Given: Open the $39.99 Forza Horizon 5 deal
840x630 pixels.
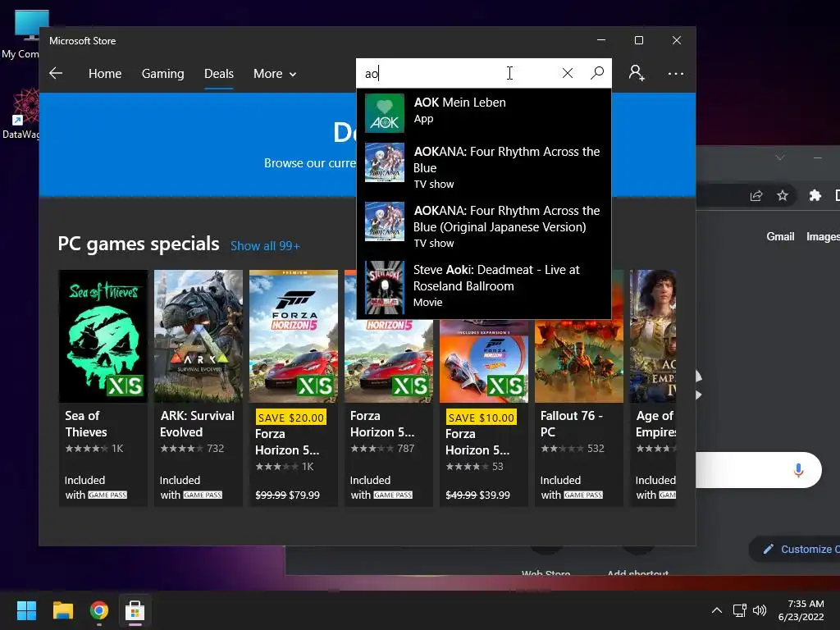Looking at the screenshot, I should pyautogui.click(x=484, y=413).
